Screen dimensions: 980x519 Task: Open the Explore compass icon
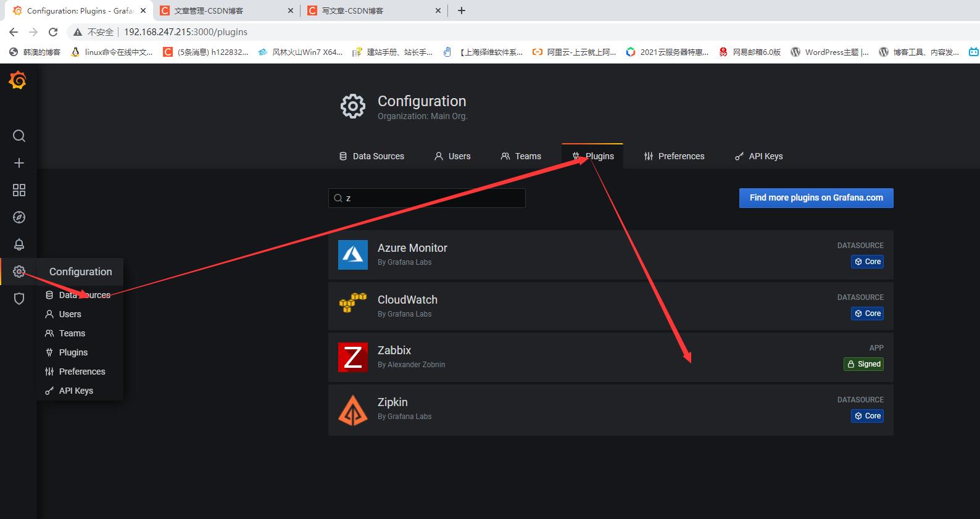click(x=19, y=217)
